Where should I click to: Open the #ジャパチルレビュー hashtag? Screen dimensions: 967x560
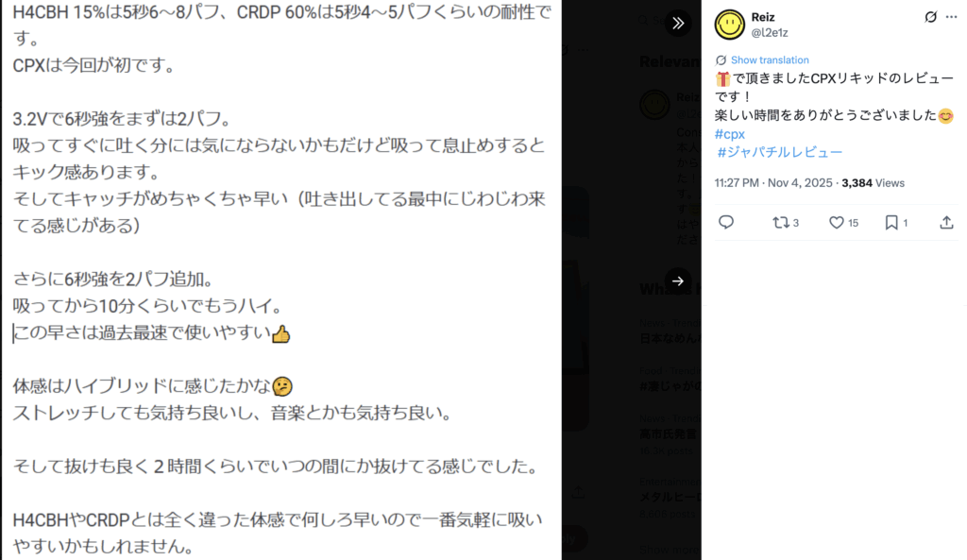point(779,152)
